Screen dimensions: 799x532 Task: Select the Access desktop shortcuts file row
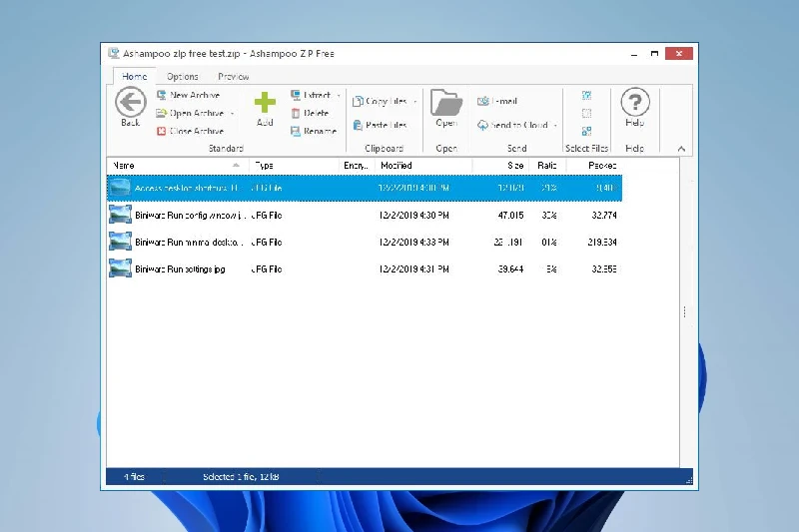tap(365, 188)
